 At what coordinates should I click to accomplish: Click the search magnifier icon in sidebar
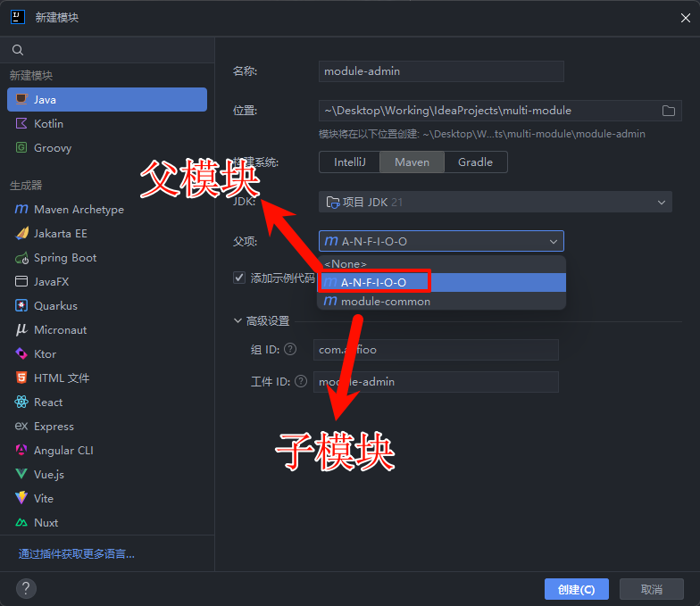18,50
